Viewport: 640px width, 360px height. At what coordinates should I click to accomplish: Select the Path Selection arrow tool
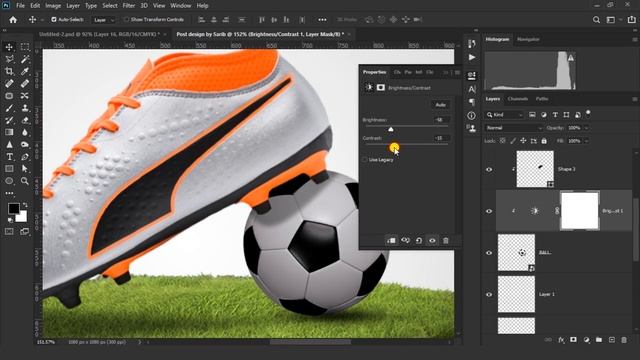25,169
